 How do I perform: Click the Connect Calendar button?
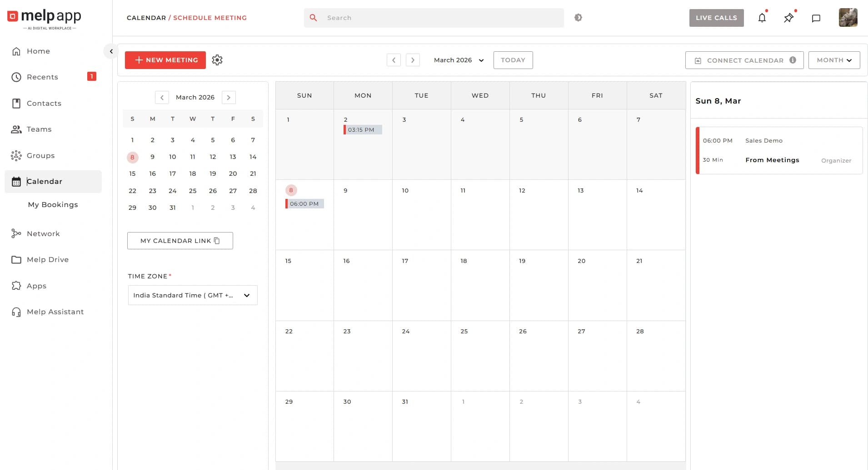pos(744,60)
